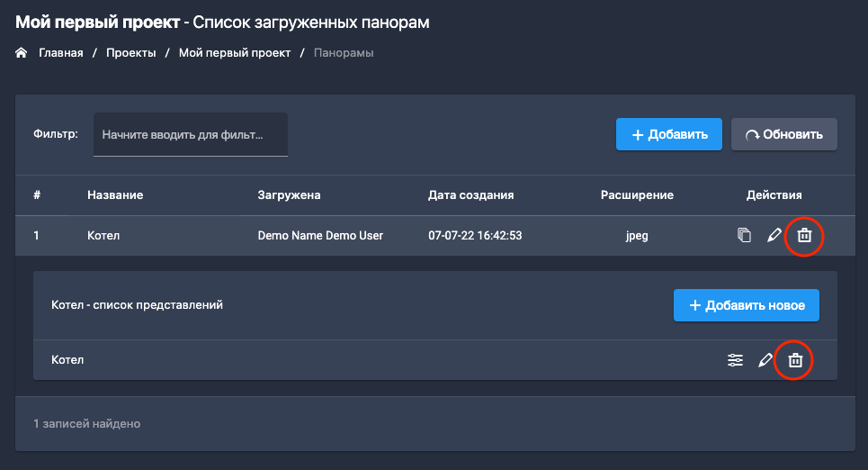Edit the Котел view with its pencil icon
Viewport: 868px width, 470px height.
(765, 360)
